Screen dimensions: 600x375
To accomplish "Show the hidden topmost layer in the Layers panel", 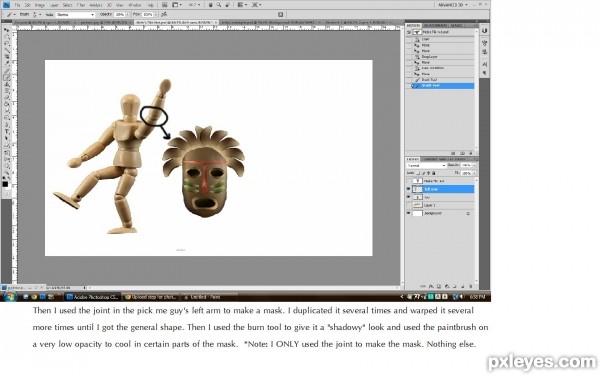I will [408, 181].
